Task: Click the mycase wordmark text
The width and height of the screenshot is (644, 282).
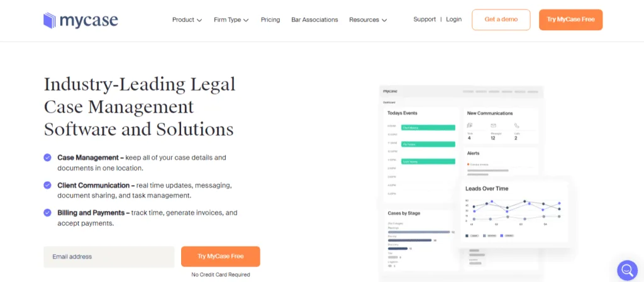Action: tap(89, 21)
